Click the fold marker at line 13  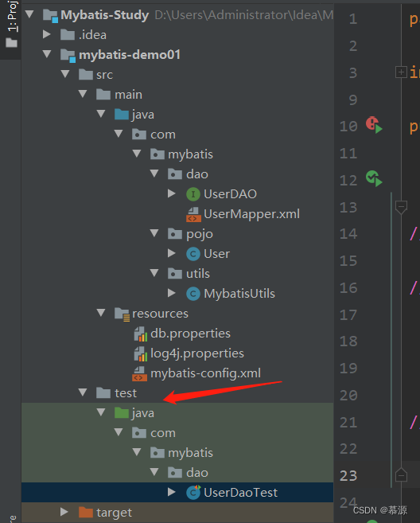click(401, 207)
